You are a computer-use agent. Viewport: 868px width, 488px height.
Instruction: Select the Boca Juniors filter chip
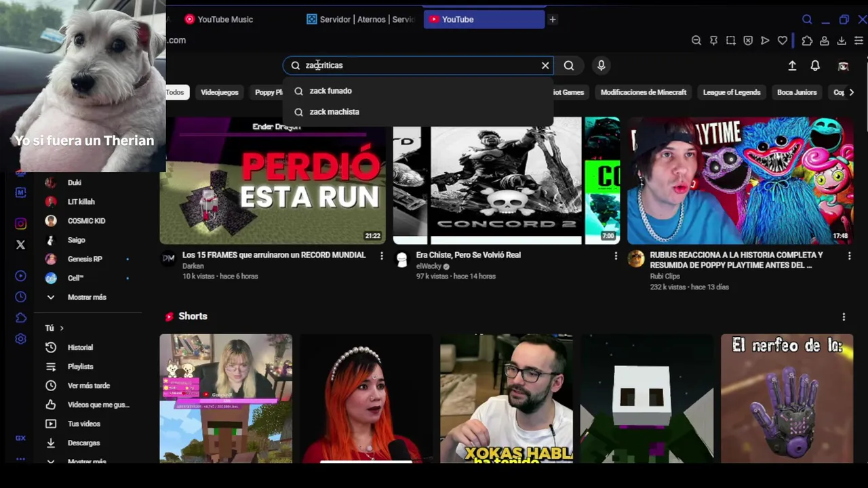pyautogui.click(x=797, y=92)
